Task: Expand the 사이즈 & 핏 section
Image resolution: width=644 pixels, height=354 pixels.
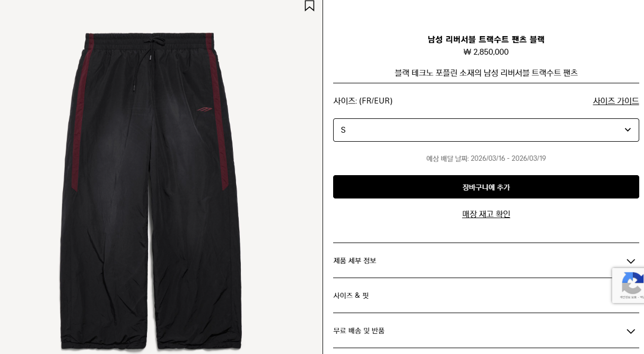Action: tap(486, 296)
